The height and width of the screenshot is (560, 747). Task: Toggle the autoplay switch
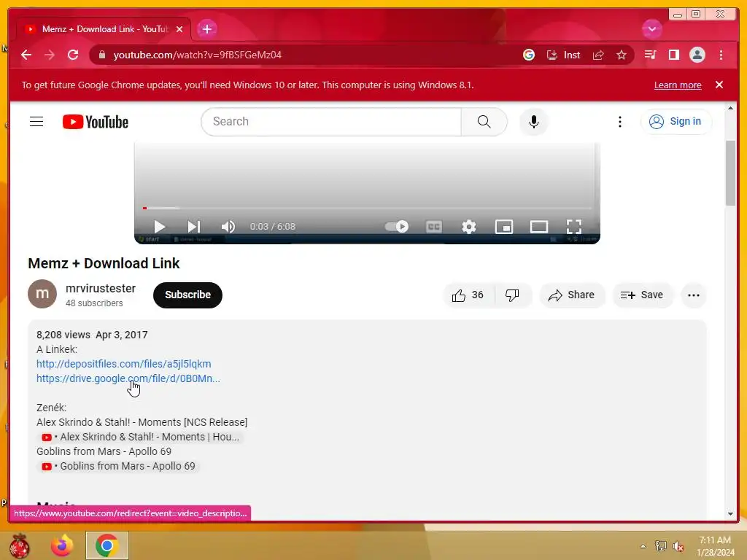click(x=396, y=227)
